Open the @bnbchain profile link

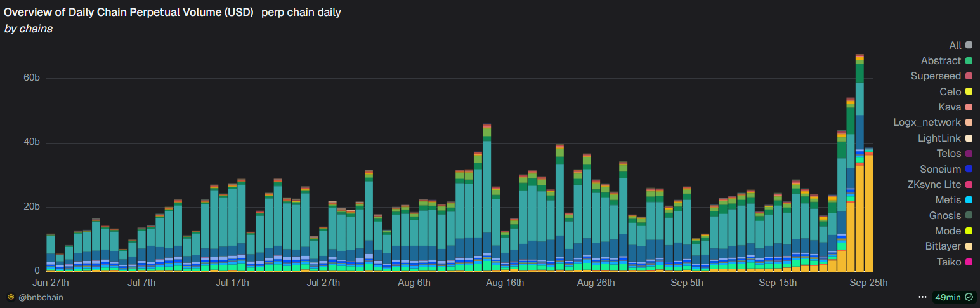tap(41, 297)
